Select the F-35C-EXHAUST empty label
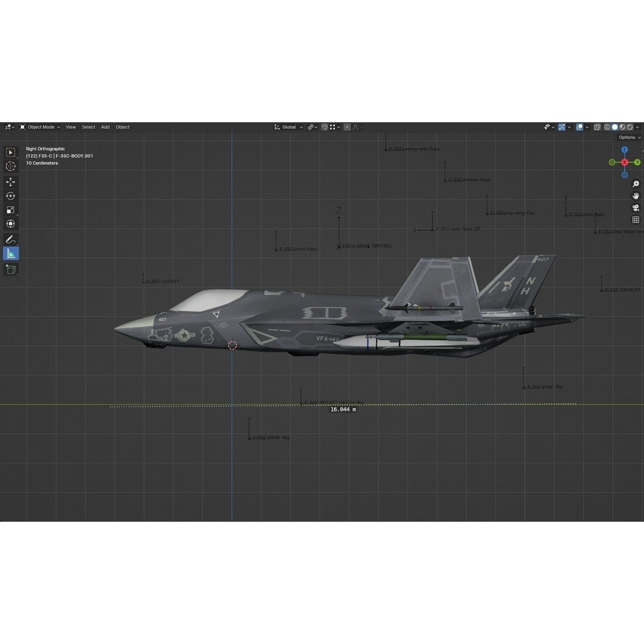This screenshot has height=644, width=644. pyautogui.click(x=622, y=290)
